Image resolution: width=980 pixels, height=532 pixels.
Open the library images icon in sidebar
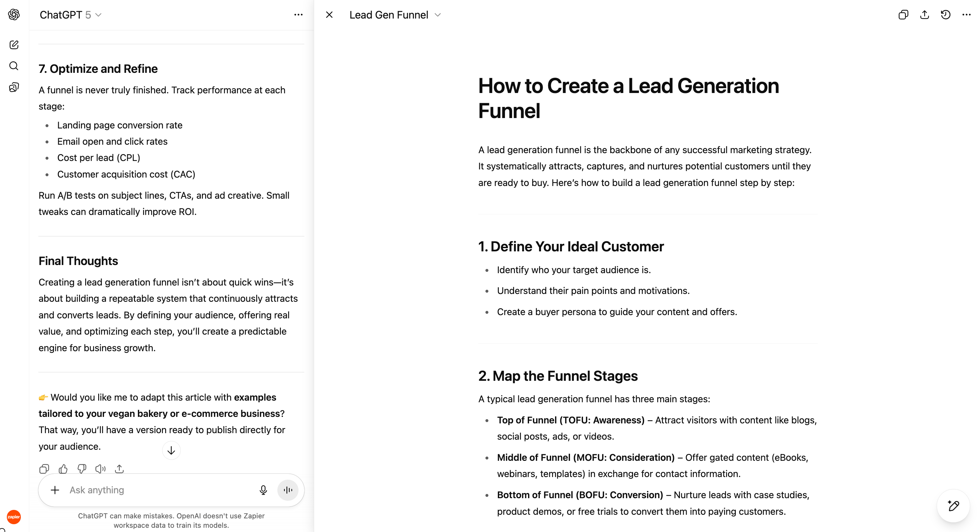click(x=14, y=87)
